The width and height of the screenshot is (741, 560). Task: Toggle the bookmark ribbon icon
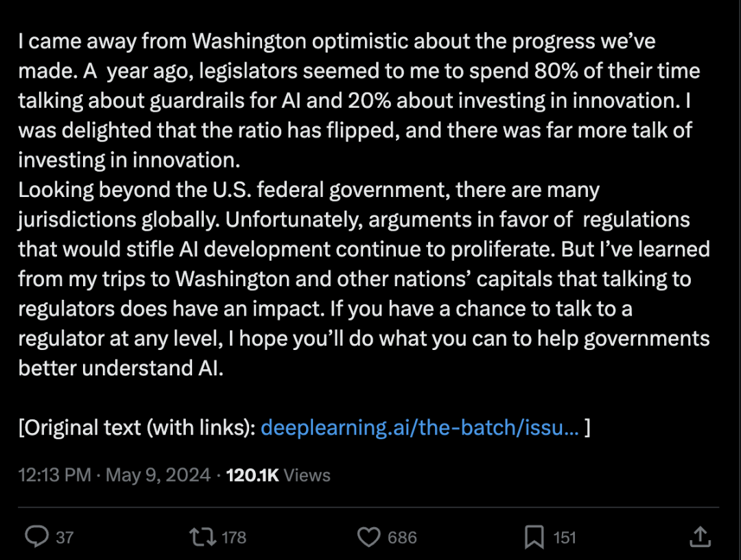[534, 537]
